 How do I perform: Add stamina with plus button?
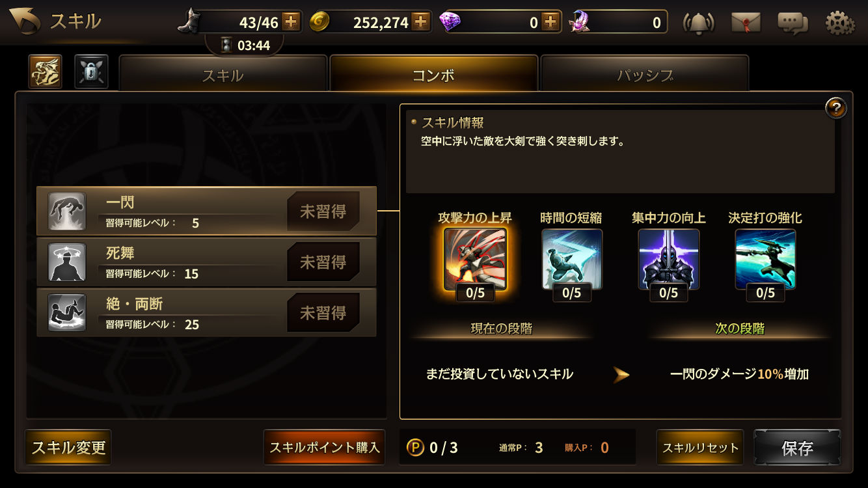coord(291,22)
